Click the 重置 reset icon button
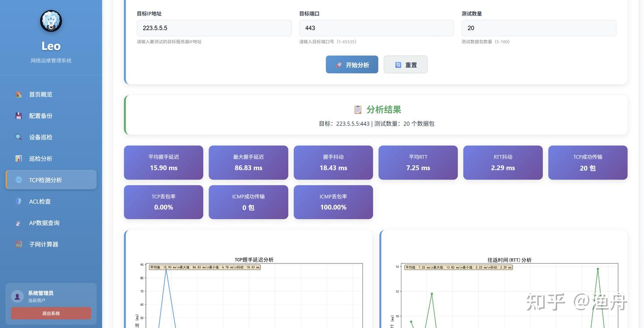The image size is (644, 328). tap(398, 64)
